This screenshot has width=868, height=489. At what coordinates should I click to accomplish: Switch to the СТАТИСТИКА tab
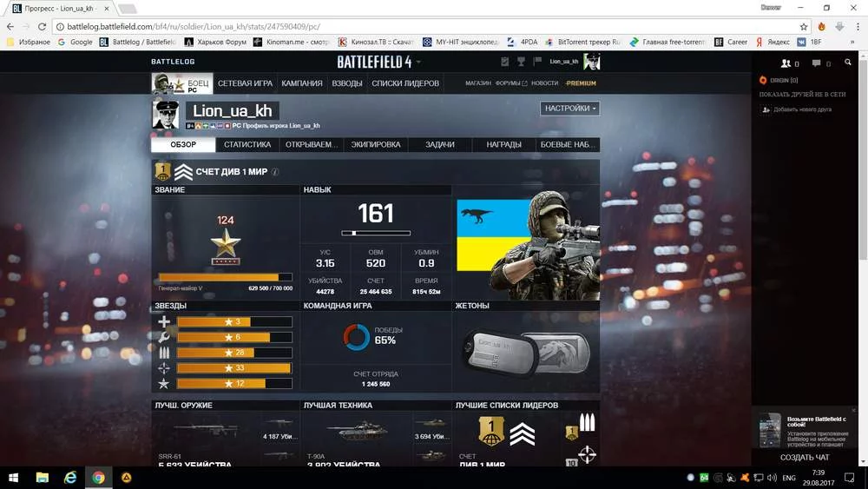coord(247,144)
